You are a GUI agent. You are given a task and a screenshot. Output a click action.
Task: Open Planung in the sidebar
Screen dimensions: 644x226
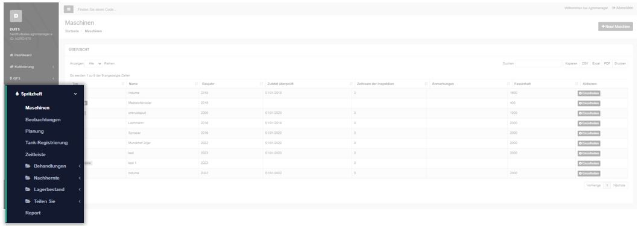34,131
